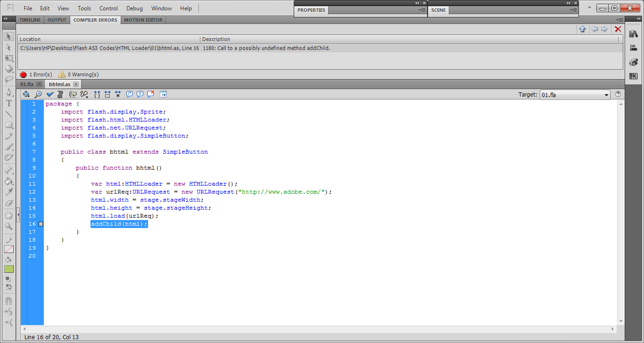
Task: Select the Pen tool
Action: 8,92
